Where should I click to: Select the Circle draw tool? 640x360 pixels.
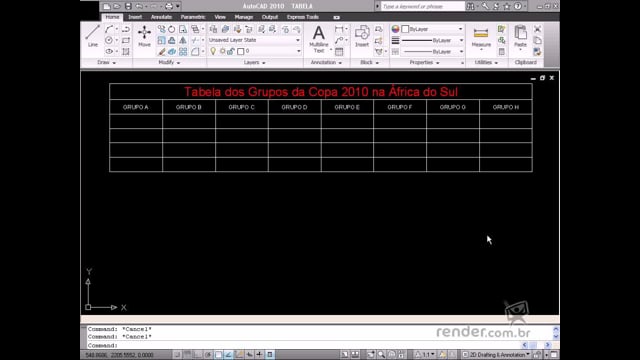coord(109,40)
